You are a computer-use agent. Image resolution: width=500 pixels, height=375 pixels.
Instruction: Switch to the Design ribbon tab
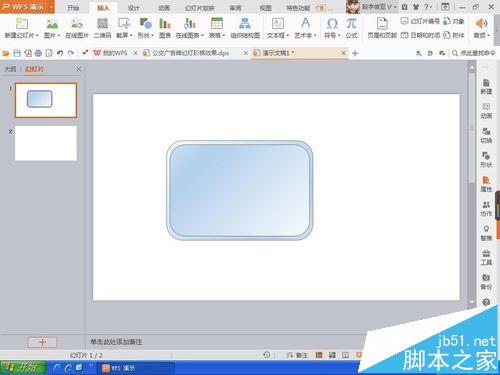pos(133,7)
